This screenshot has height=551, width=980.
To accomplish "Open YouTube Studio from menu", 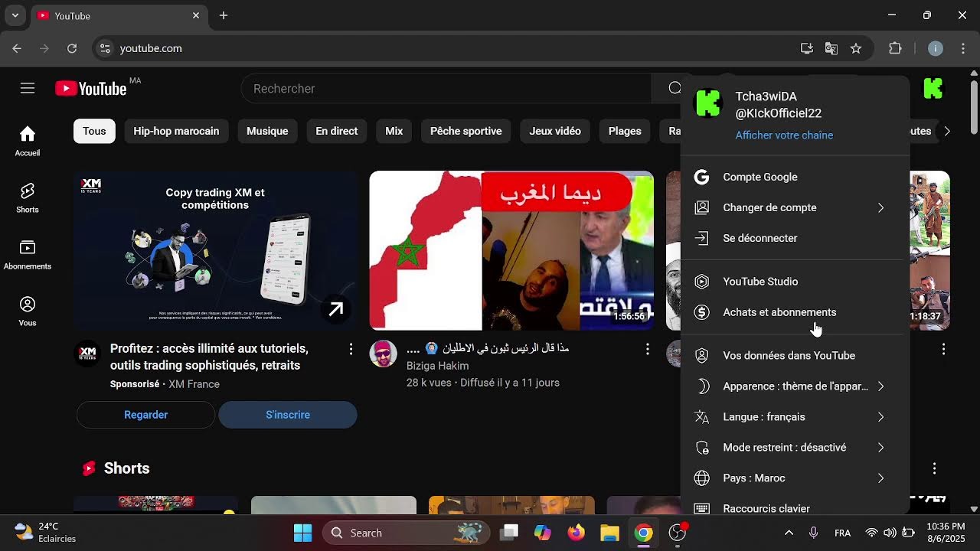I will pos(795,282).
